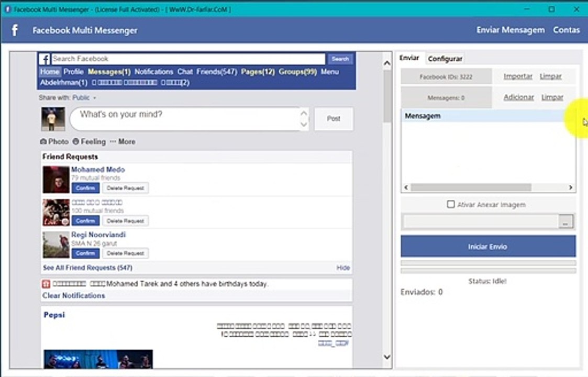This screenshot has height=377, width=588.
Task: Click the Photo camera icon option
Action: 43,141
